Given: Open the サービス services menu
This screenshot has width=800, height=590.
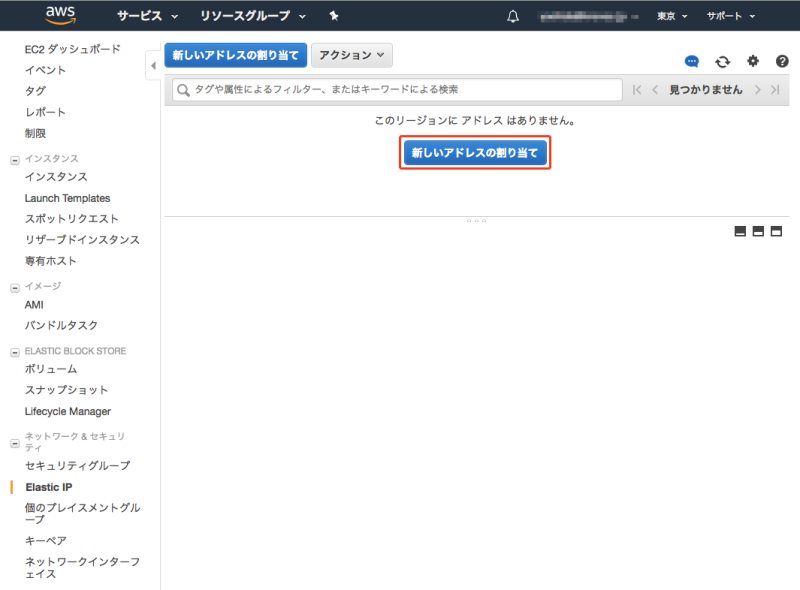Looking at the screenshot, I should tap(147, 16).
